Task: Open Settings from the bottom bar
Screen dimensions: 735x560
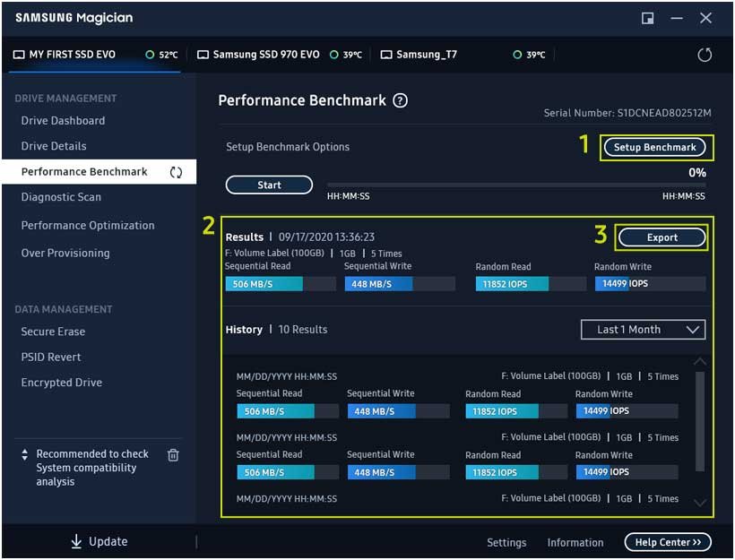Action: [506, 542]
